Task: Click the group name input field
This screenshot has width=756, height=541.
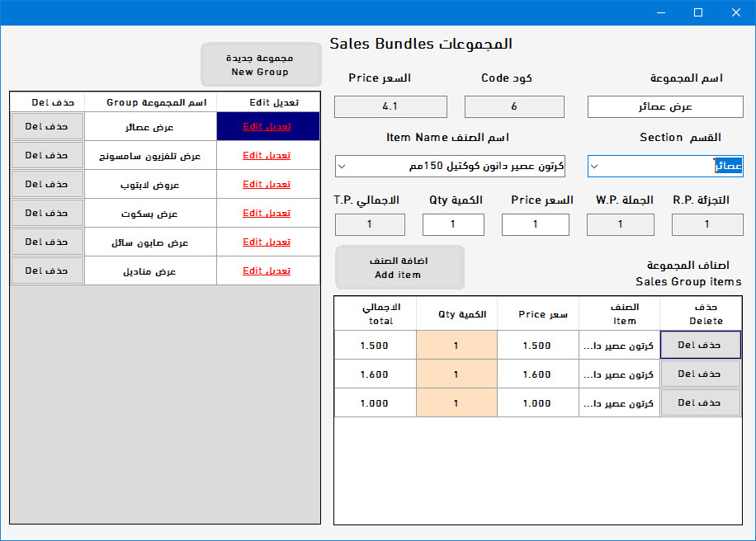Action: [x=665, y=106]
